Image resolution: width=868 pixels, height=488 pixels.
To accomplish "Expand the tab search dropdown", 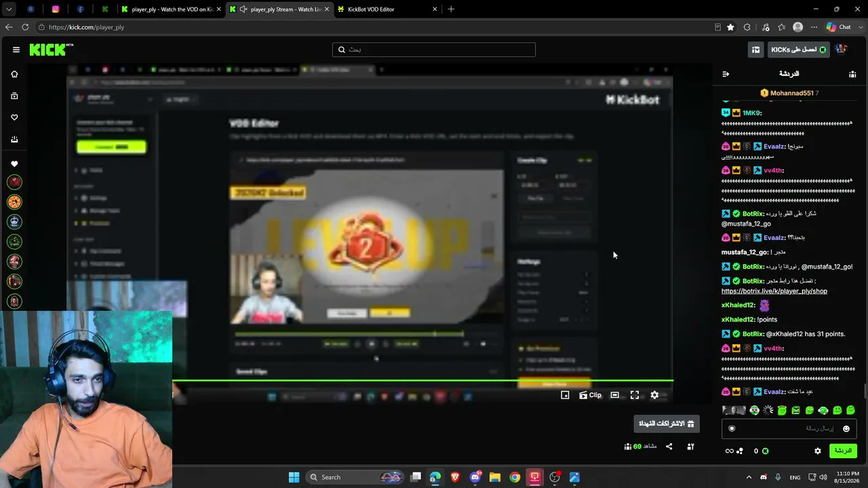I will (9, 9).
